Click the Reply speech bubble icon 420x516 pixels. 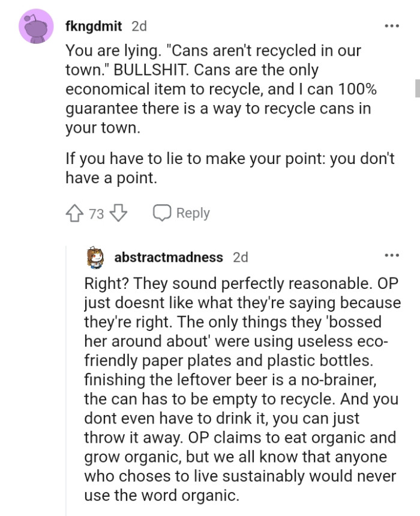pos(162,212)
